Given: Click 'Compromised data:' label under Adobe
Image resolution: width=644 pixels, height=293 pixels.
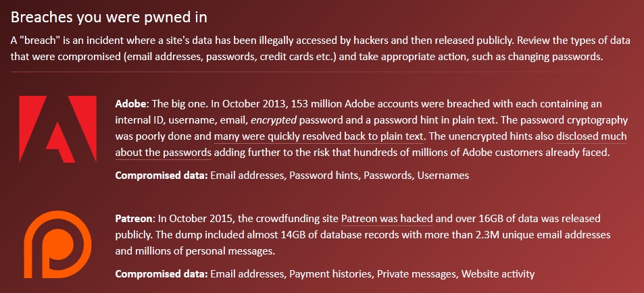Looking at the screenshot, I should (x=162, y=176).
